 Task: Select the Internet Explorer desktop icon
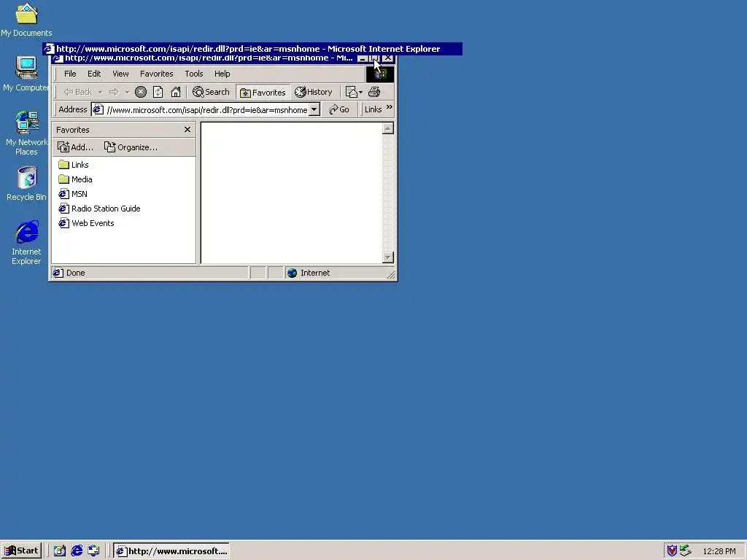(26, 242)
